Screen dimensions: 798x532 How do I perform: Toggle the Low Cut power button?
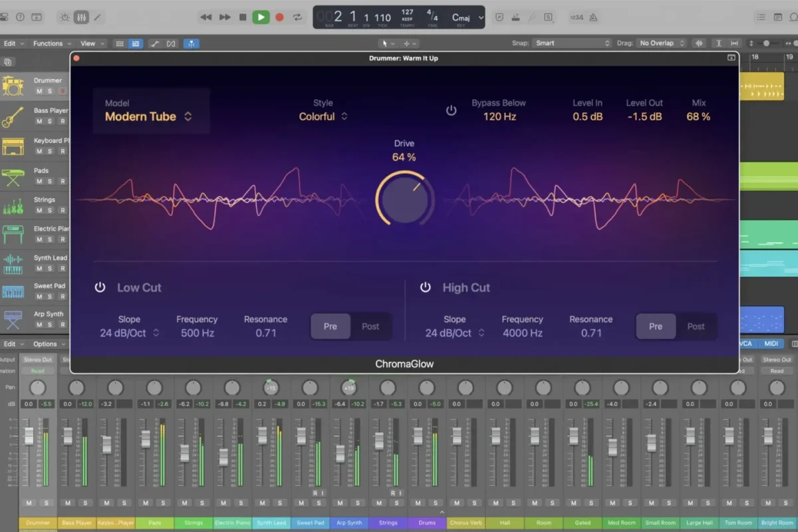coord(100,287)
